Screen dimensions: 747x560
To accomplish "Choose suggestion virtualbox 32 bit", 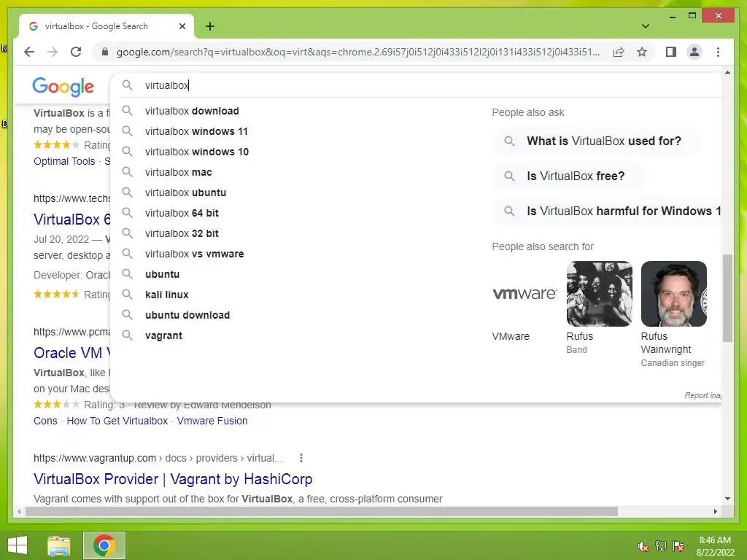I will coord(182,234).
